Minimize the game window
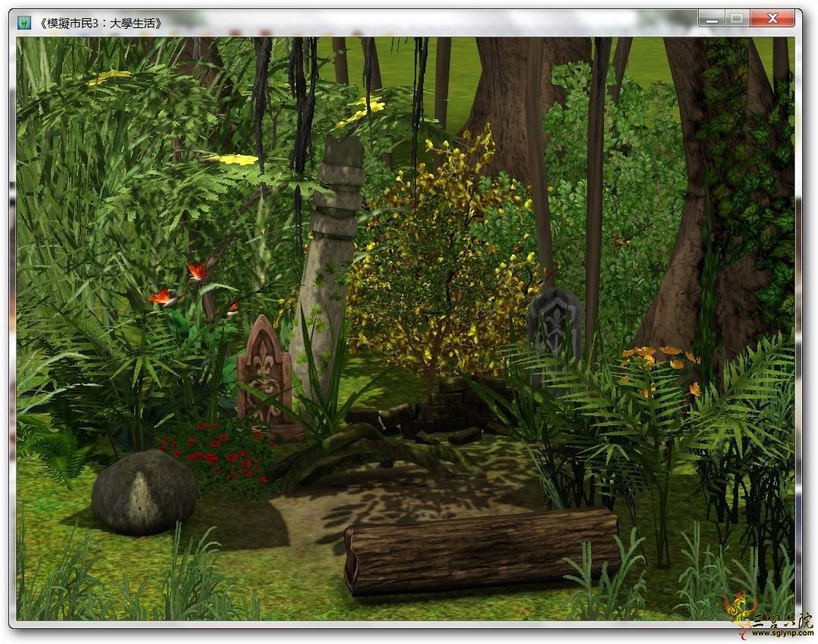The width and height of the screenshot is (818, 644). point(712,19)
